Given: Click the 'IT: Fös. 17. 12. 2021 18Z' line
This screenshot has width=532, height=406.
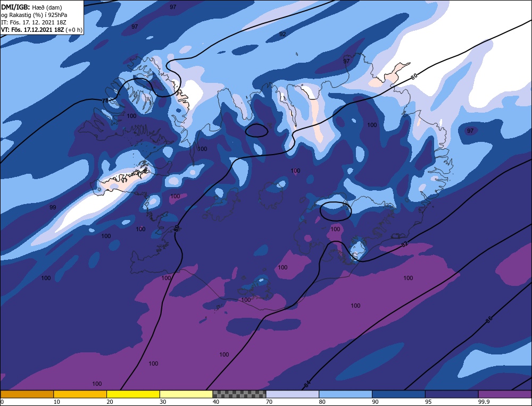Looking at the screenshot, I should (34, 22).
